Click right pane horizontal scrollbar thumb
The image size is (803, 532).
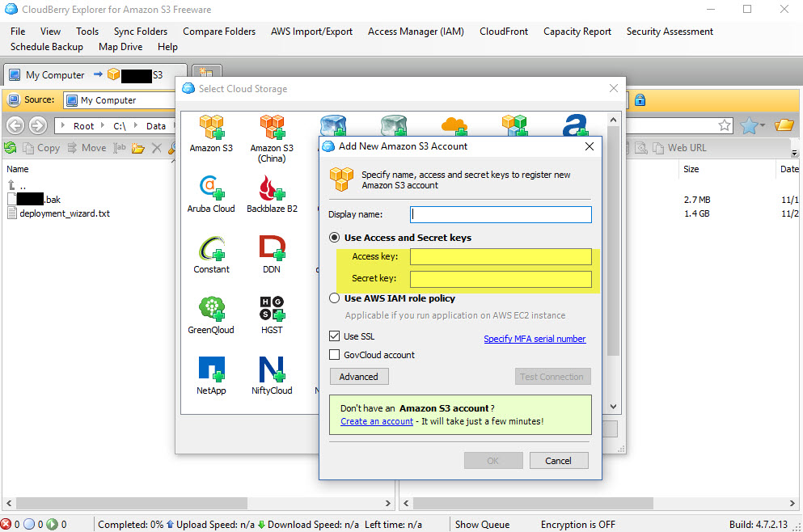click(533, 503)
